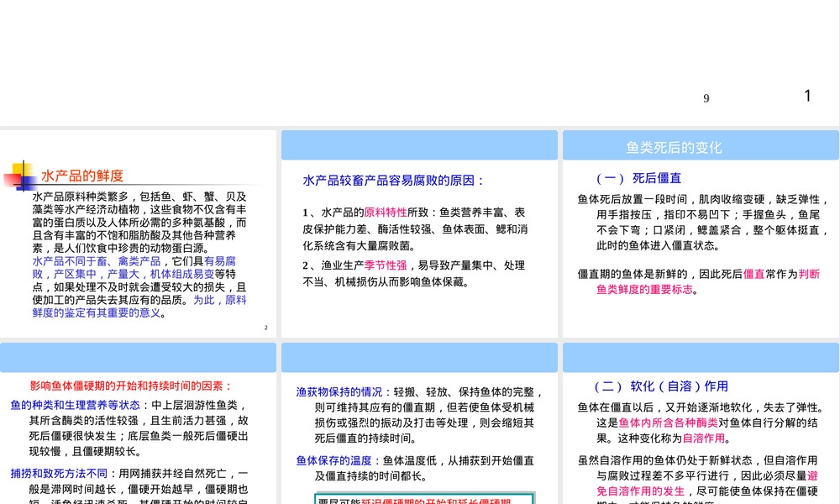Open the slide titled 水产品的鲜度
The image size is (840, 504).
(x=139, y=234)
